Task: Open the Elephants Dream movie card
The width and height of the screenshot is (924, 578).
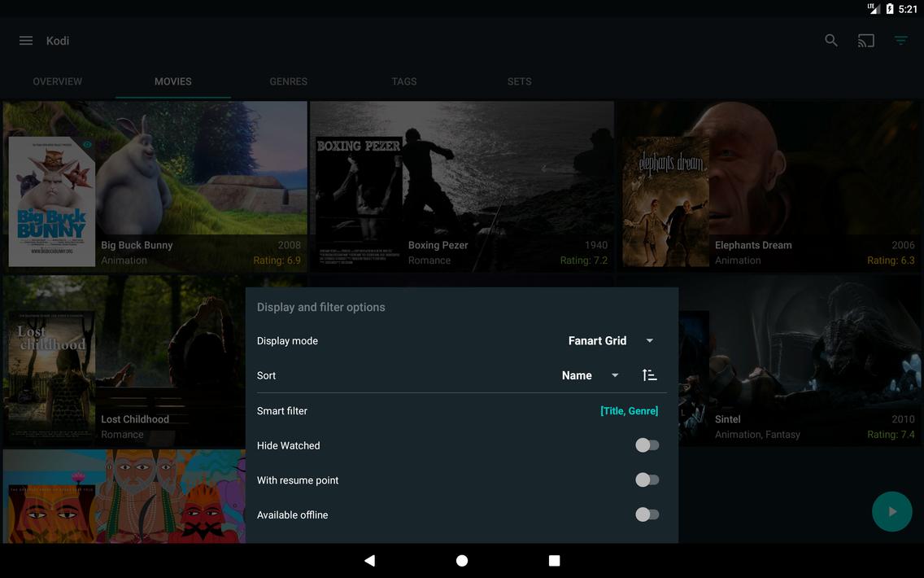Action: [769, 186]
